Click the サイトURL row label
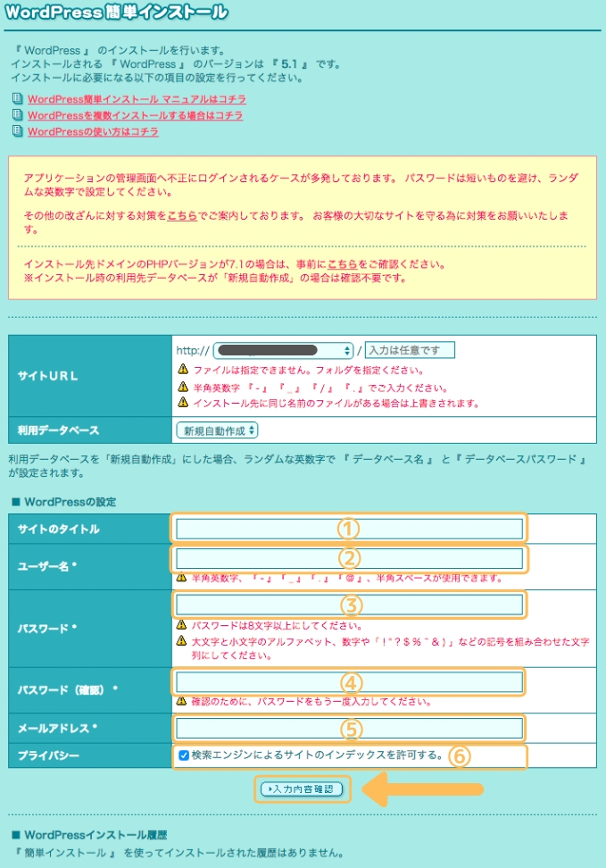Image resolution: width=606 pixels, height=868 pixels. 47,376
